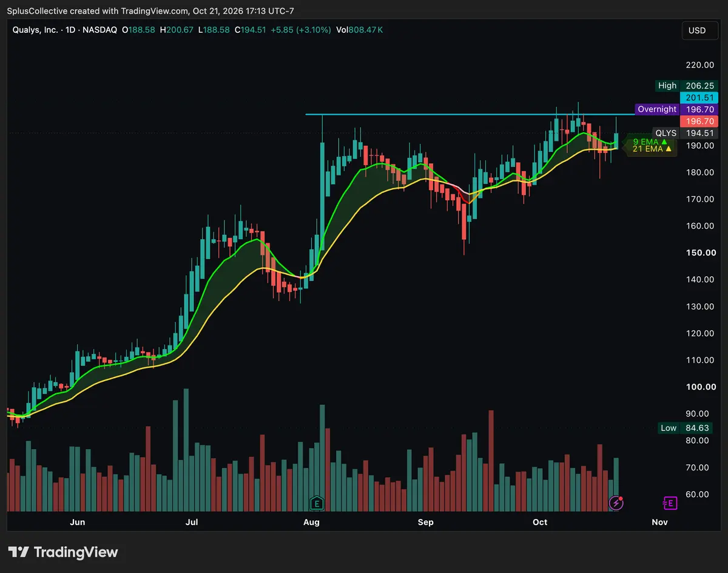This screenshot has height=573, width=728.
Task: Click the High 206.25 price label
Action: (x=687, y=86)
